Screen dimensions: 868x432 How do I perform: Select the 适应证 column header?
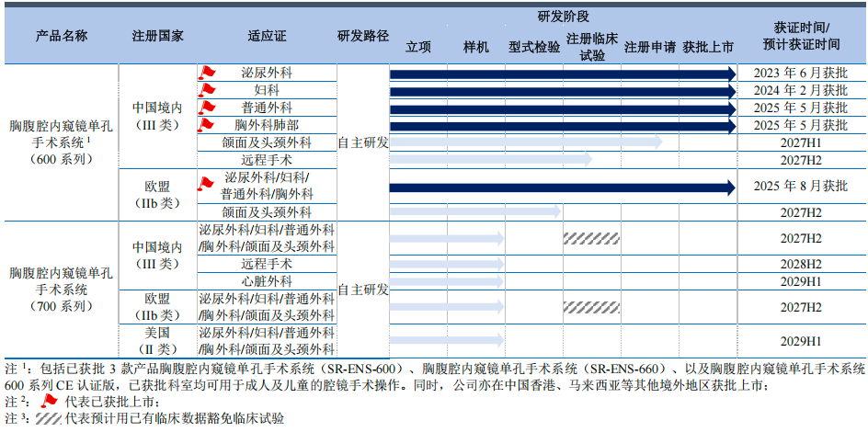[267, 37]
